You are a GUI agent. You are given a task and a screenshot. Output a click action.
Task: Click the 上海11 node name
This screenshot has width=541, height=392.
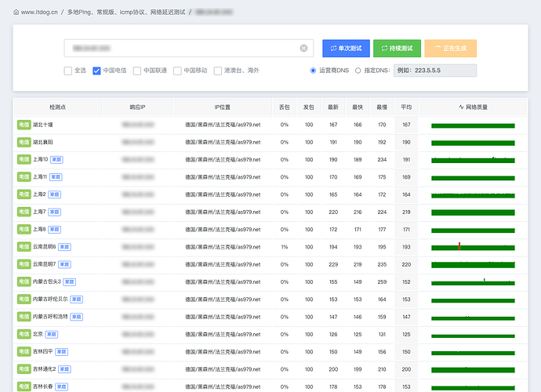click(x=40, y=176)
